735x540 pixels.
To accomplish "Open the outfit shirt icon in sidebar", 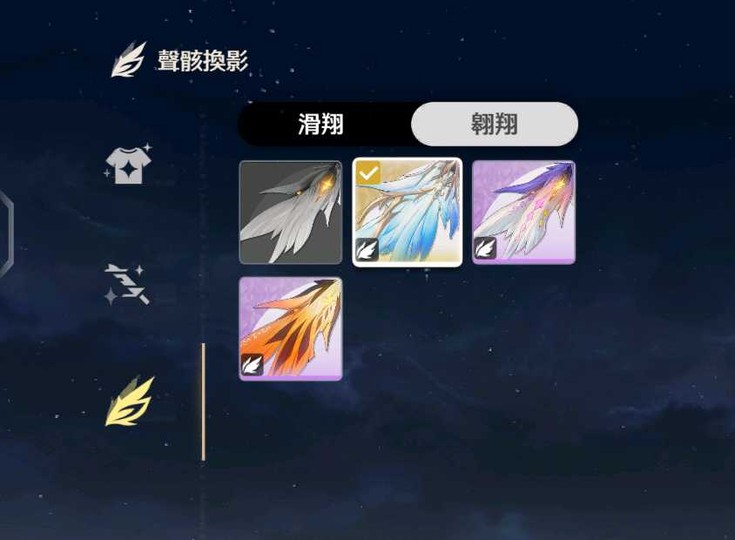I will [128, 164].
